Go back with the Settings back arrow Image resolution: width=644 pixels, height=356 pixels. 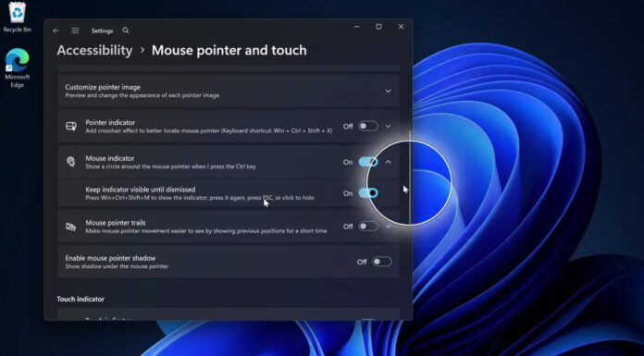click(56, 31)
